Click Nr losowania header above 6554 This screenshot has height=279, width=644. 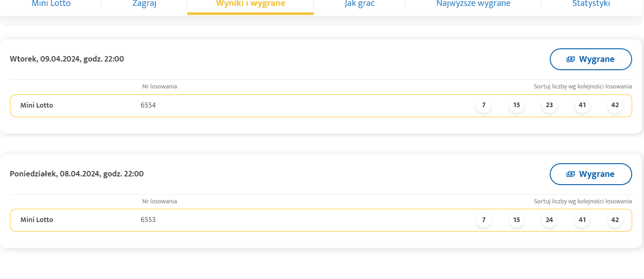pos(159,86)
